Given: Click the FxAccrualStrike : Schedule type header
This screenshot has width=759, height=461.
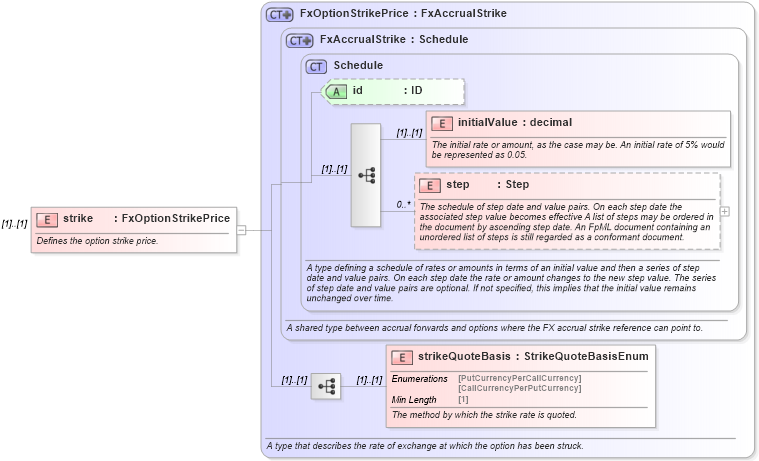Looking at the screenshot, I should click(394, 40).
